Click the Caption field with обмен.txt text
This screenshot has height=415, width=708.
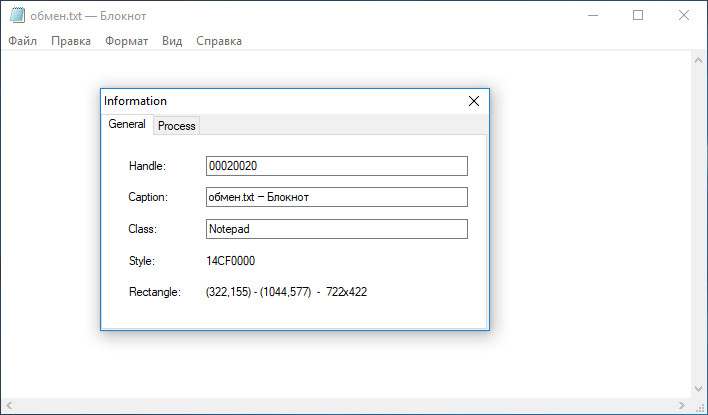(x=337, y=197)
